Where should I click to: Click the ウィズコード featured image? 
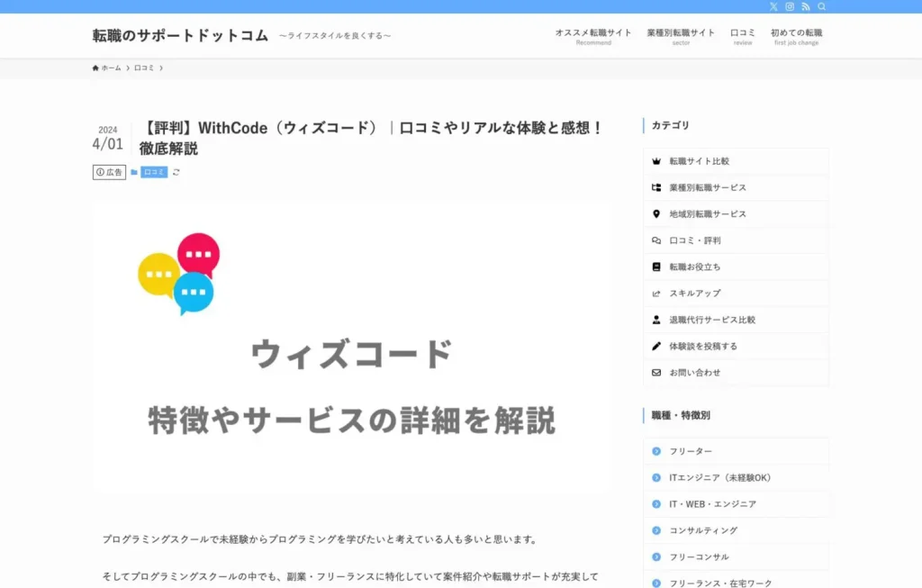pos(351,347)
